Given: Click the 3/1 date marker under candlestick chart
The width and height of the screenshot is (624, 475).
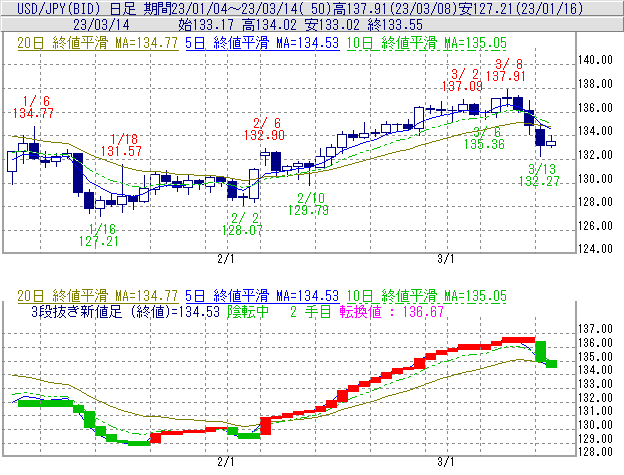Looking at the screenshot, I should pos(446,259).
